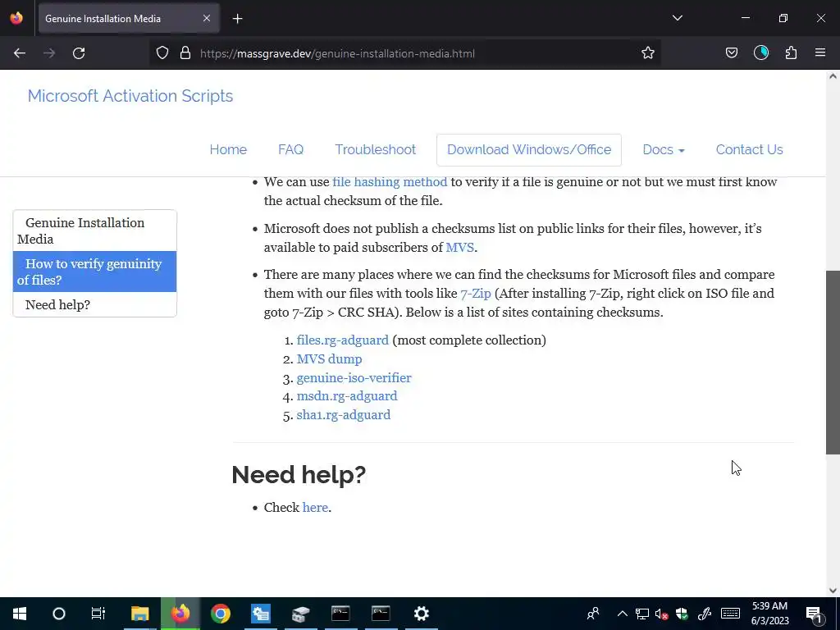The height and width of the screenshot is (630, 840).
Task: Go back with the browser back arrow
Action: (x=20, y=53)
